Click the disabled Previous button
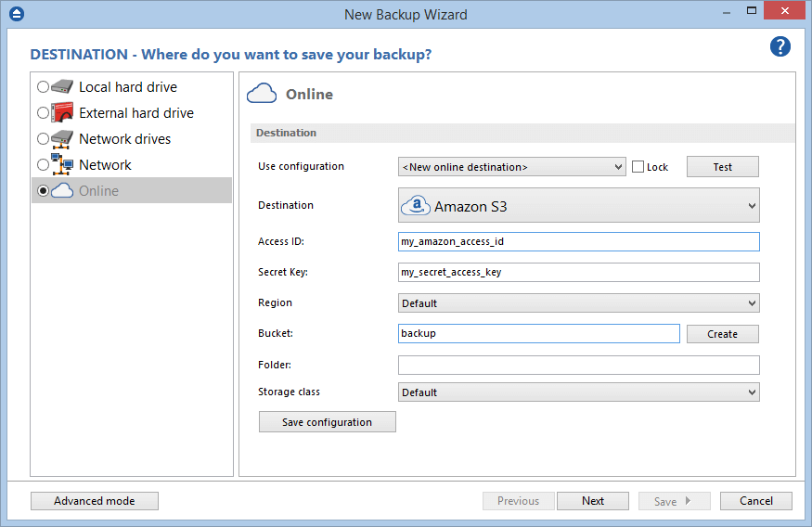This screenshot has width=812, height=527. 519,501
